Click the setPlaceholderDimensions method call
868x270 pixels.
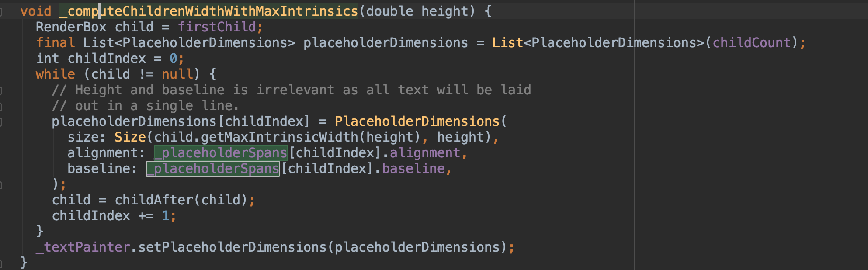pyautogui.click(x=233, y=247)
